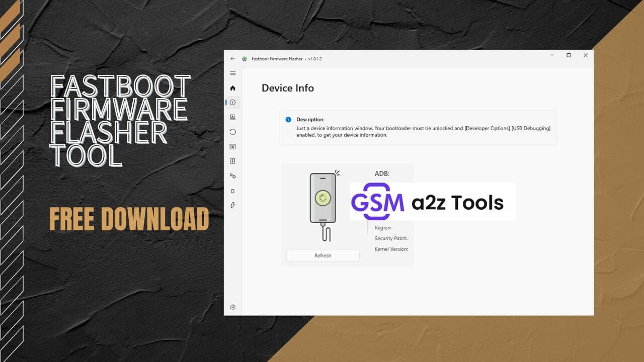
Task: Select the Device Info icon in sidebar
Action: pyautogui.click(x=232, y=102)
